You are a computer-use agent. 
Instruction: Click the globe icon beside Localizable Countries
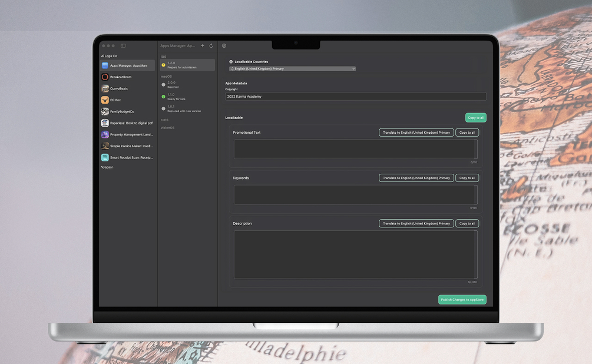231,61
